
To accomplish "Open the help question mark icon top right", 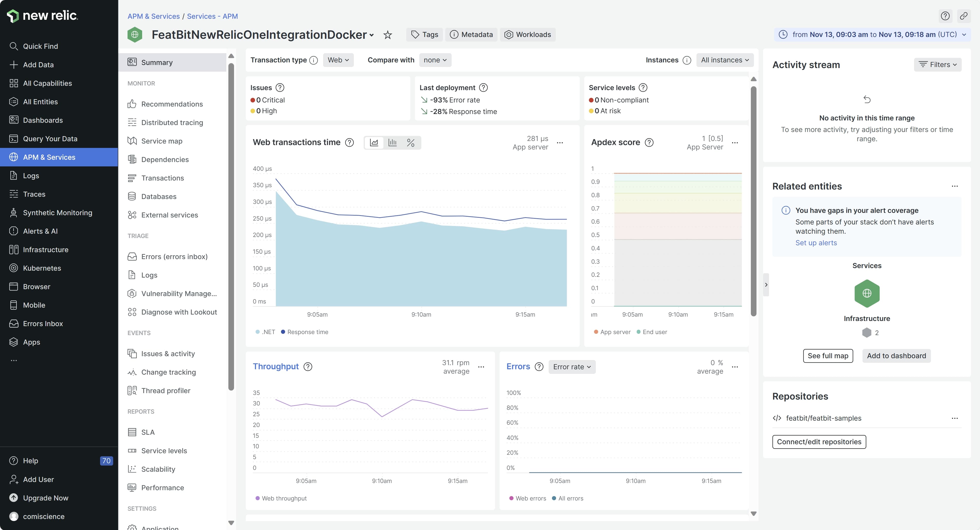I will coord(945,16).
